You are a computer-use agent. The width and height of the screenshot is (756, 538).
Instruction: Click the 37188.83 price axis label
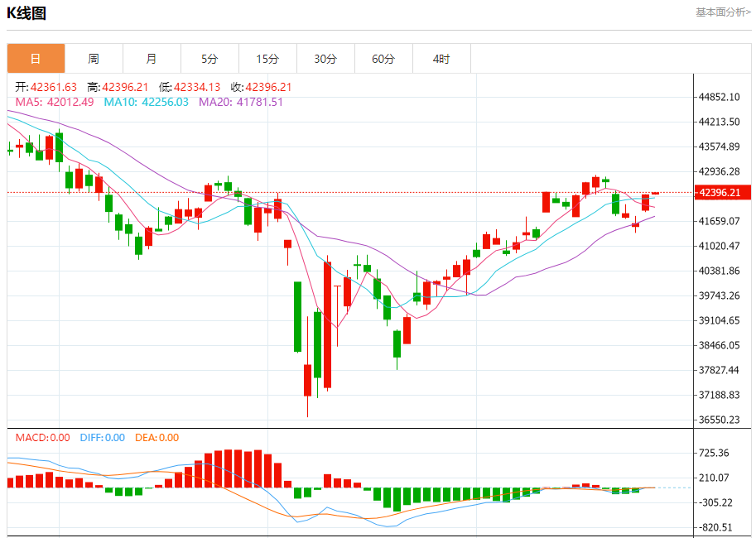pos(720,395)
